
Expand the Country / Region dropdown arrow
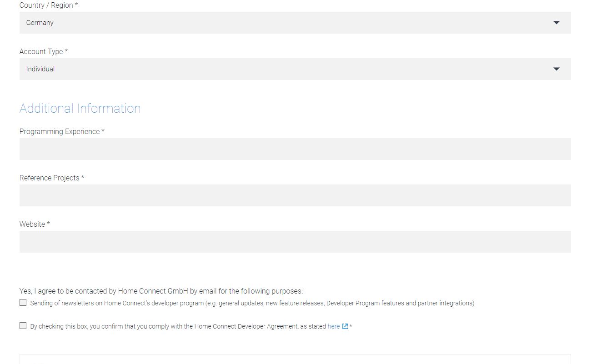556,23
